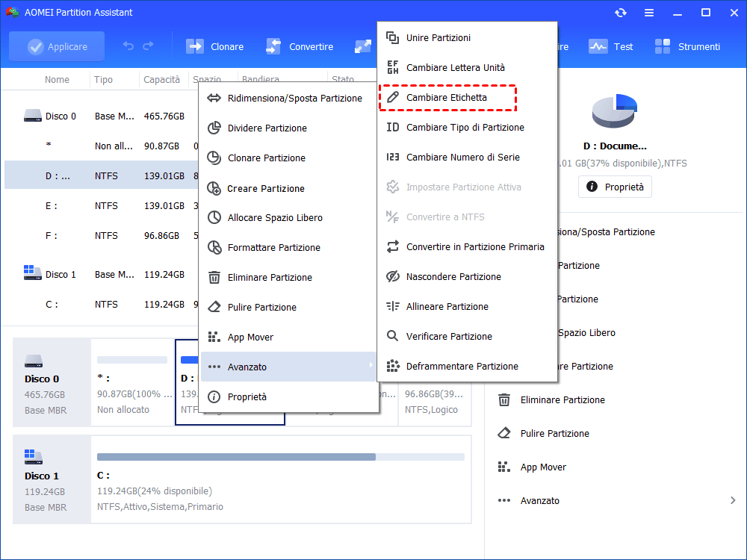Click the AOMEI app logo icon
Image resolution: width=747 pixels, height=560 pixels.
click(13, 13)
